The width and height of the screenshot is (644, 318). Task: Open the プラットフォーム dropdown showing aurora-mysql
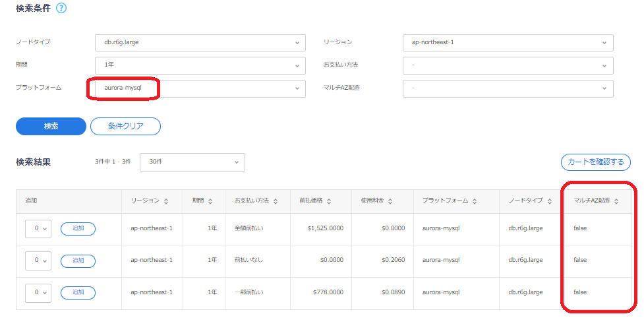pos(200,88)
